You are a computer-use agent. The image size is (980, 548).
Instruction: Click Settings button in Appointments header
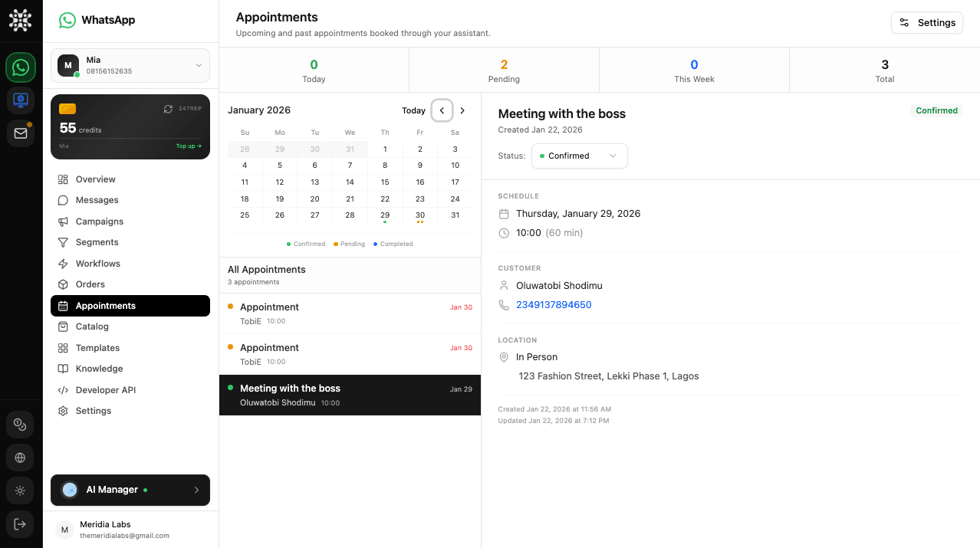(x=927, y=22)
